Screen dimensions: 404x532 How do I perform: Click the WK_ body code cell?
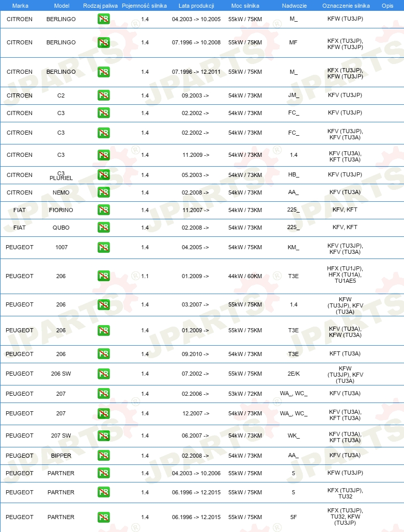coord(293,436)
